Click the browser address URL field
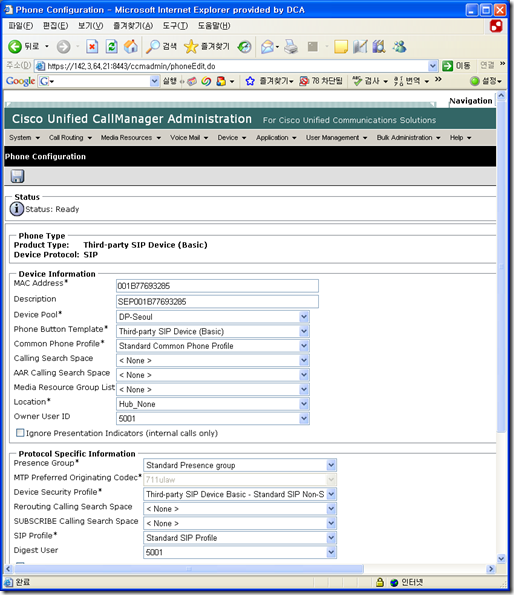 [236, 66]
